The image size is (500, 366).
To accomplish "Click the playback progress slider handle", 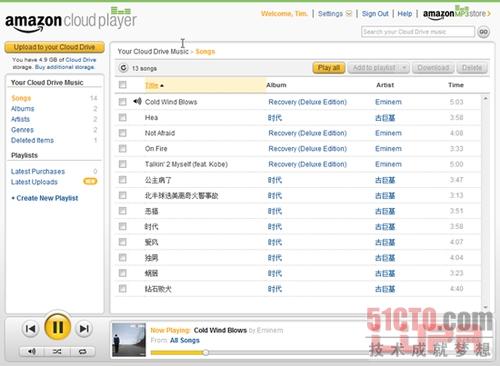I will (206, 352).
